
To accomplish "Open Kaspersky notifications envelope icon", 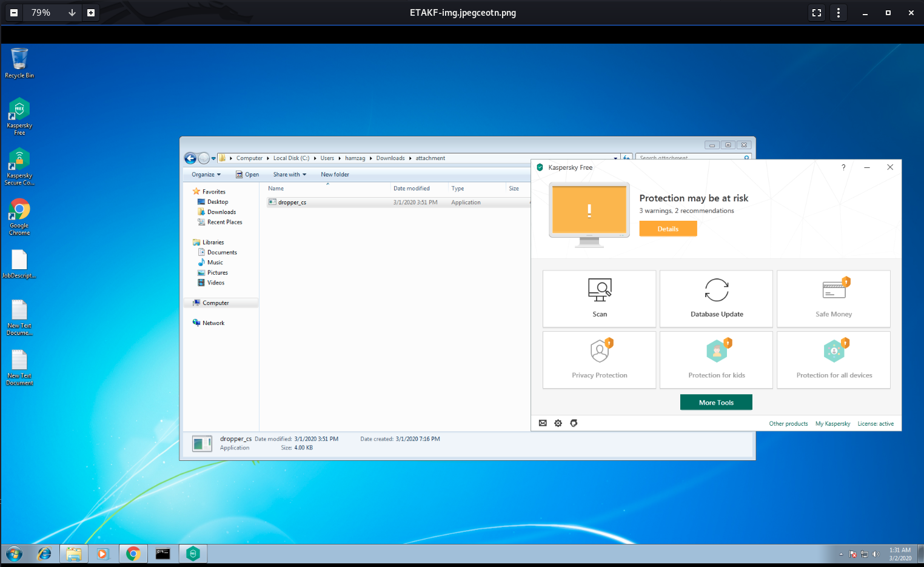I will (543, 423).
